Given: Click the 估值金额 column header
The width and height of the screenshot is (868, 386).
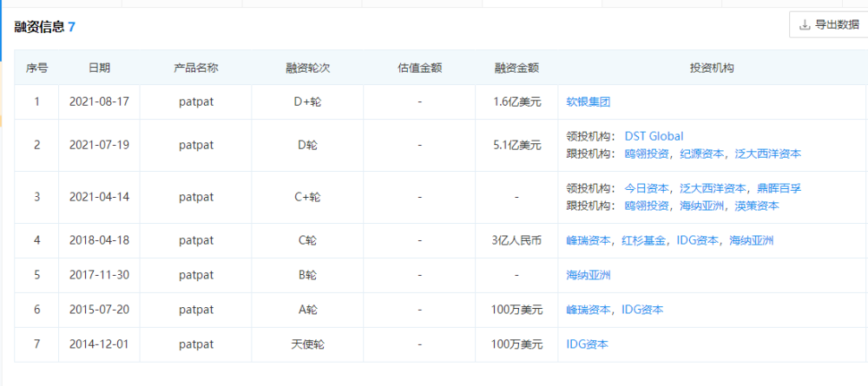Looking at the screenshot, I should click(419, 68).
